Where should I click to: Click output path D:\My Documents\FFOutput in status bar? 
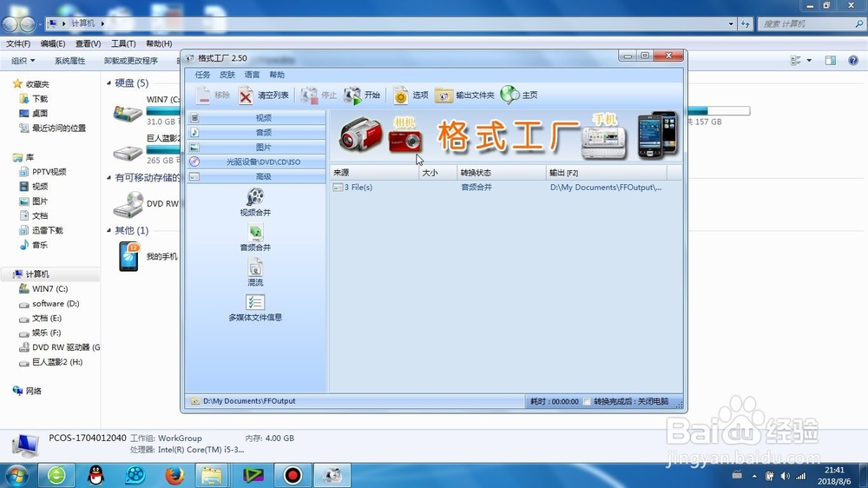point(249,401)
